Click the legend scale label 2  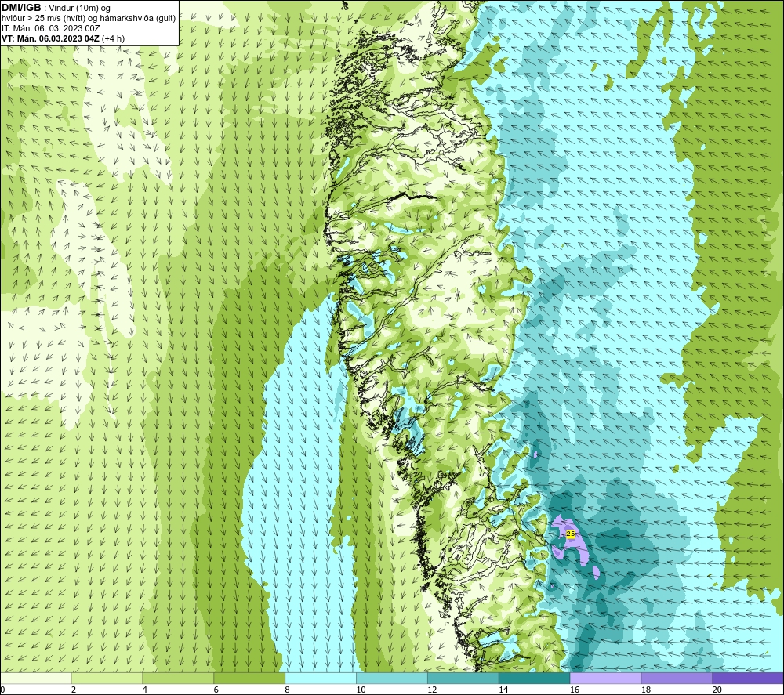pyautogui.click(x=74, y=690)
